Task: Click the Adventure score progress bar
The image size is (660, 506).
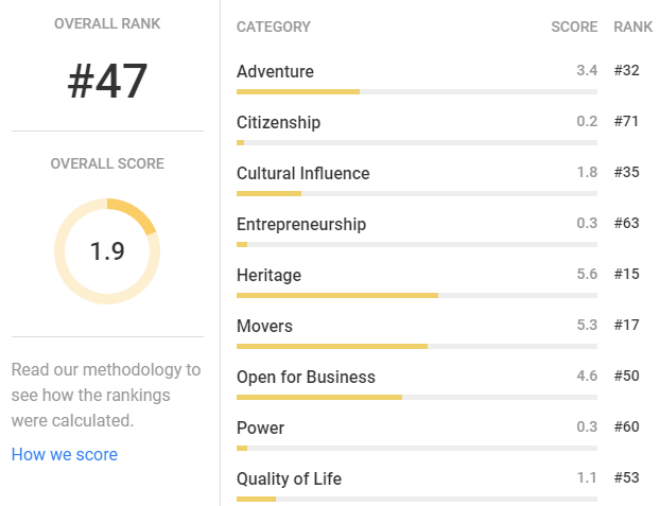Action: (417, 92)
